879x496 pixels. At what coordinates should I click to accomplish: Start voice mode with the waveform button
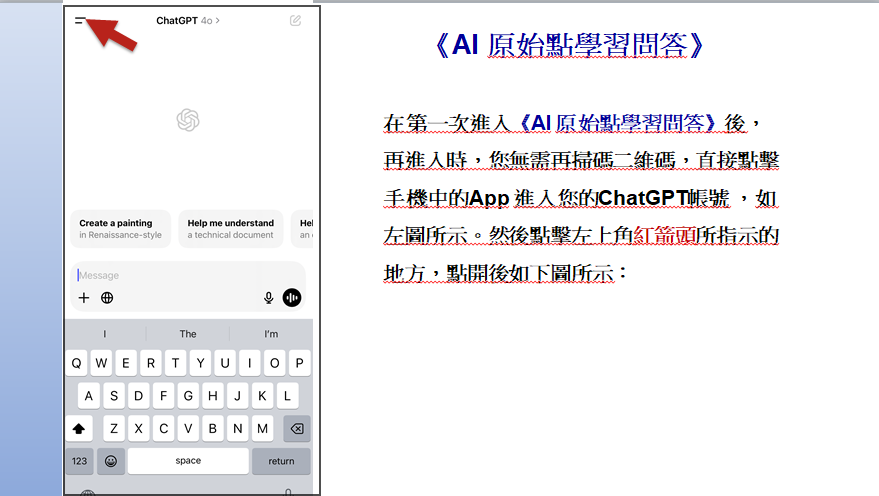[292, 298]
